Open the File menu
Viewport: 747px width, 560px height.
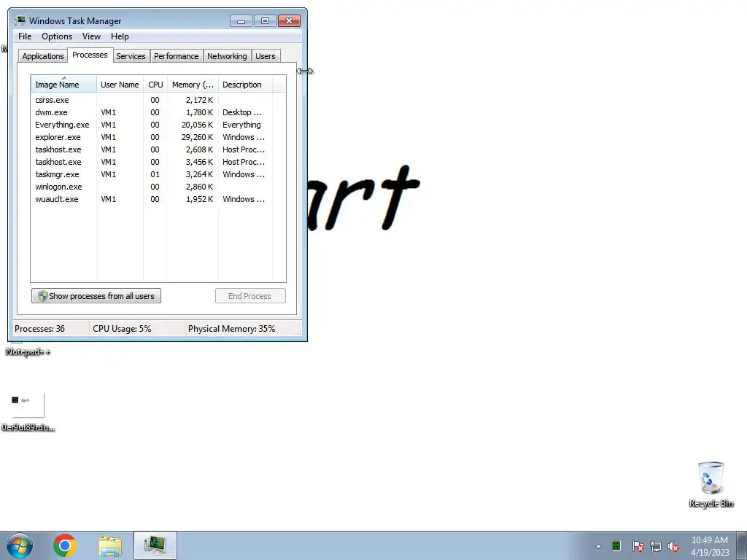[x=25, y=36]
